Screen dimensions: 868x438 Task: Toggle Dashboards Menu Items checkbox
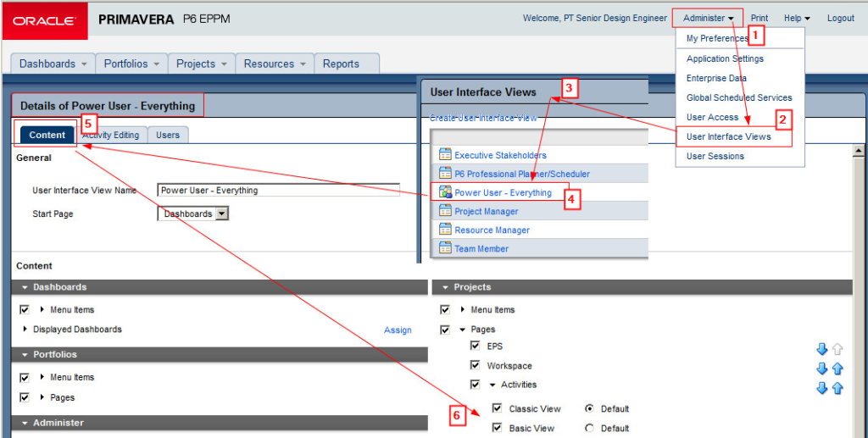tap(25, 310)
